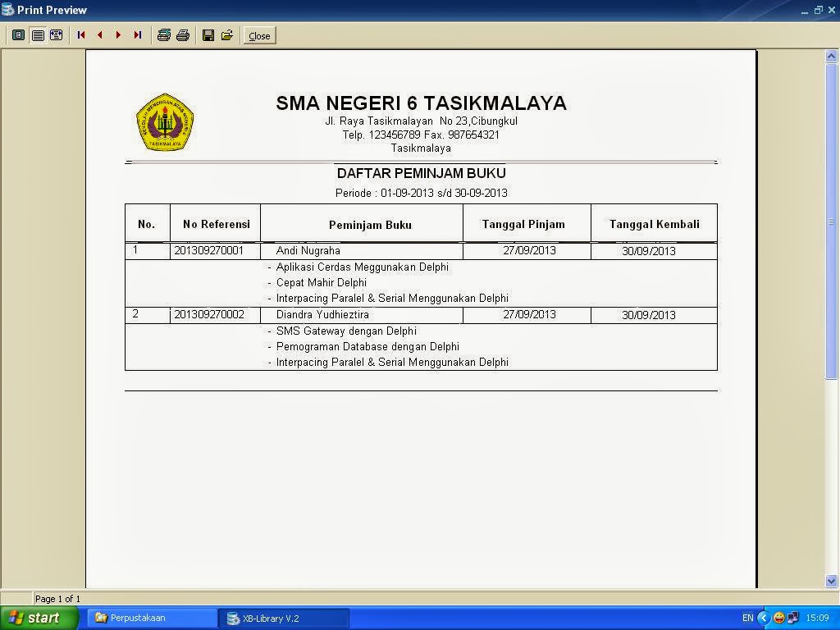Image resolution: width=840 pixels, height=630 pixels.
Task: Jump to the first page of the report
Action: (80, 35)
